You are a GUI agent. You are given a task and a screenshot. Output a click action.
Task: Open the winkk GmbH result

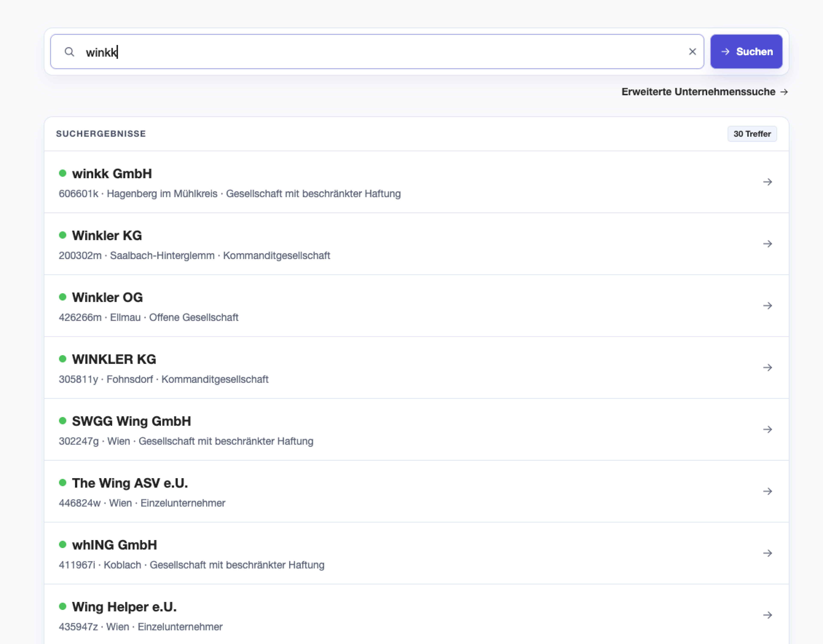click(x=416, y=182)
